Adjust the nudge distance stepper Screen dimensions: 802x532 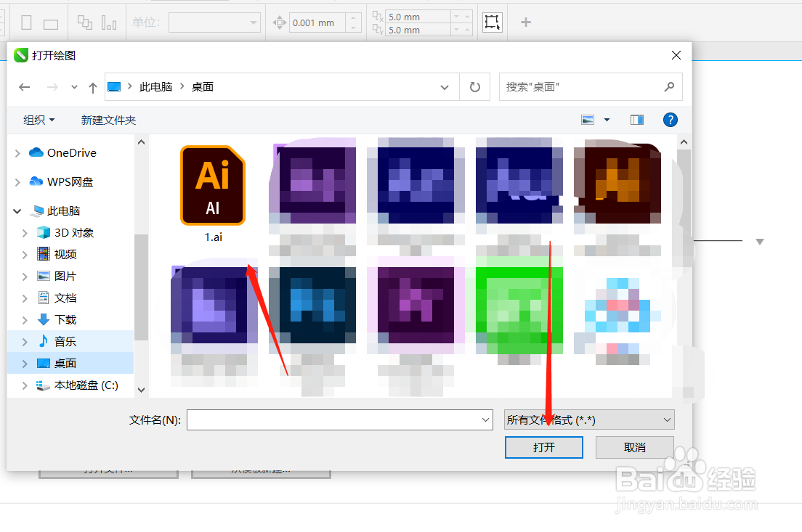coord(353,22)
